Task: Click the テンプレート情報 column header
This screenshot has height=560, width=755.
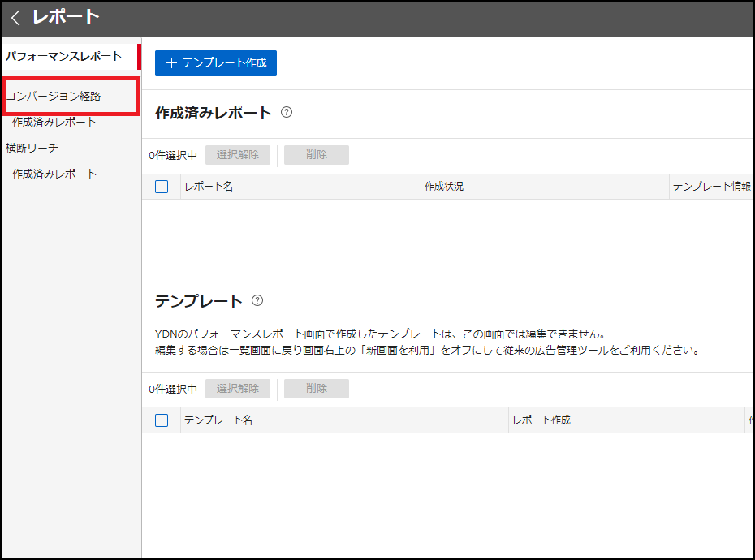Action: coord(712,187)
